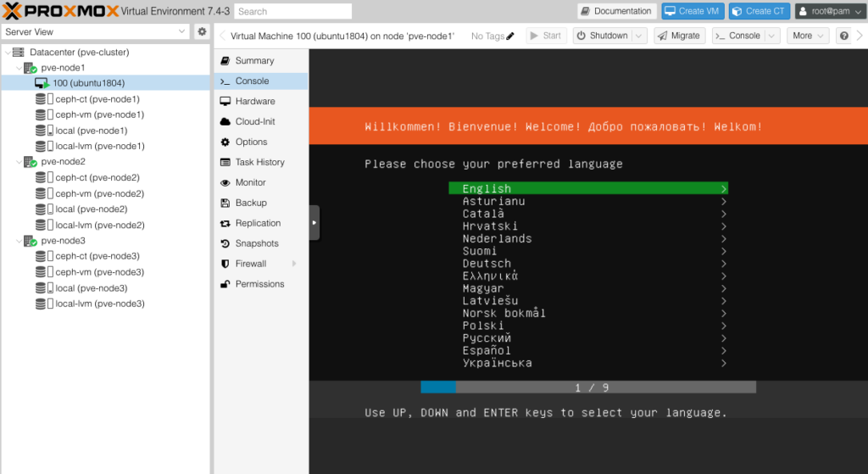Click storage icon for ceph-ct (pve-node1)

(44, 99)
